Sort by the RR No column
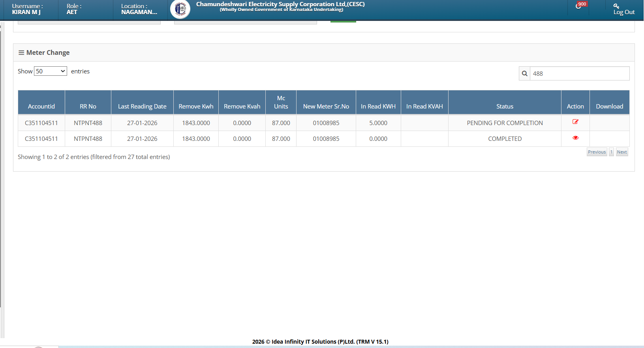The width and height of the screenshot is (644, 348). click(88, 106)
